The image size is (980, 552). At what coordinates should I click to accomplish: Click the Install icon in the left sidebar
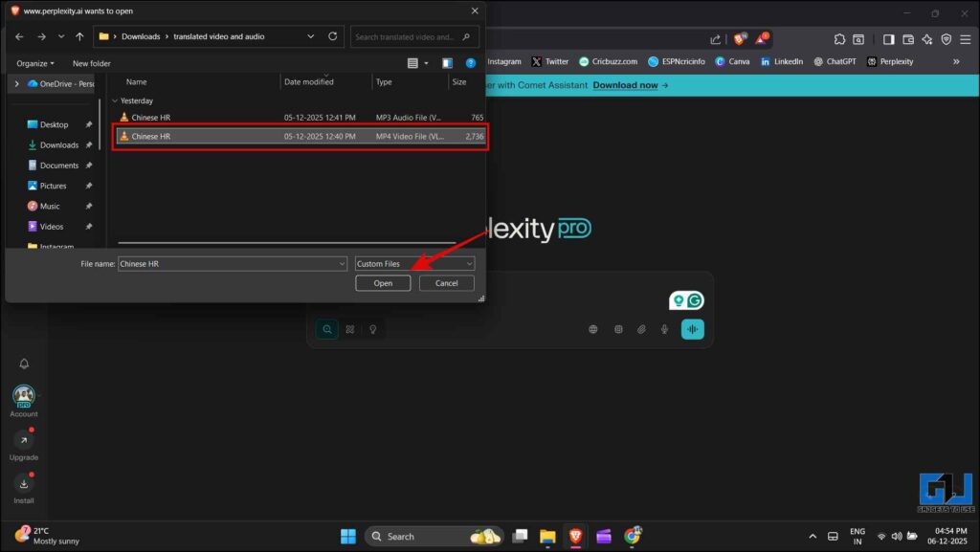point(23,485)
